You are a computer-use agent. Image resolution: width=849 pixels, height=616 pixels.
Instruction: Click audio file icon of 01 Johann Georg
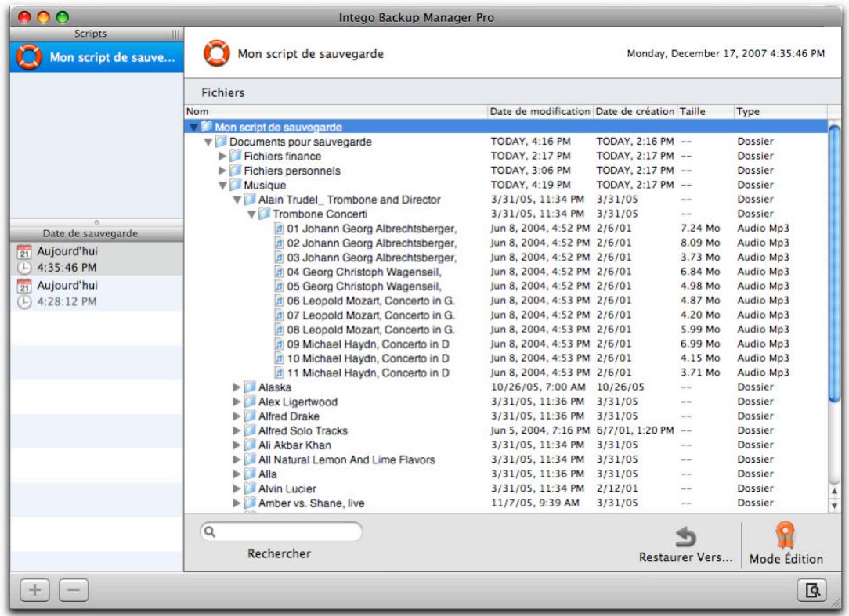coord(279,229)
